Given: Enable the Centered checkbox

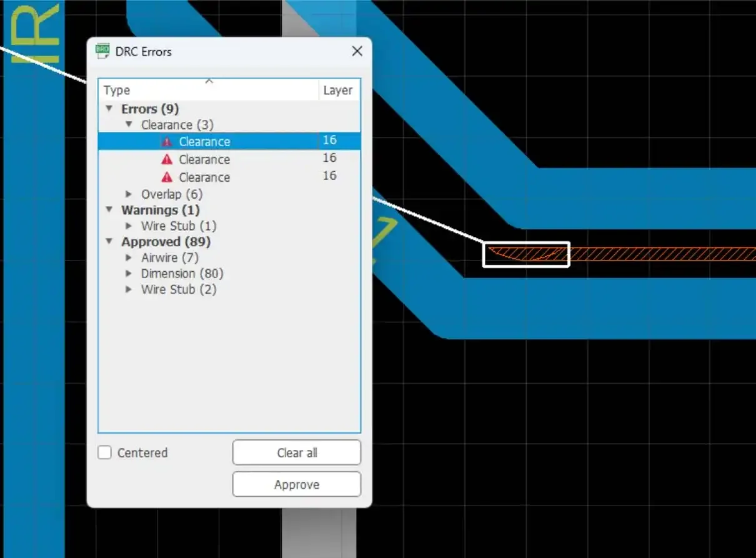Looking at the screenshot, I should pos(105,452).
